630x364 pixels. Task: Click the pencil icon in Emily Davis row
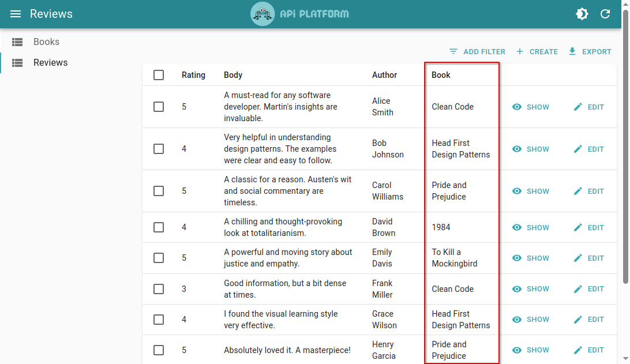(577, 258)
